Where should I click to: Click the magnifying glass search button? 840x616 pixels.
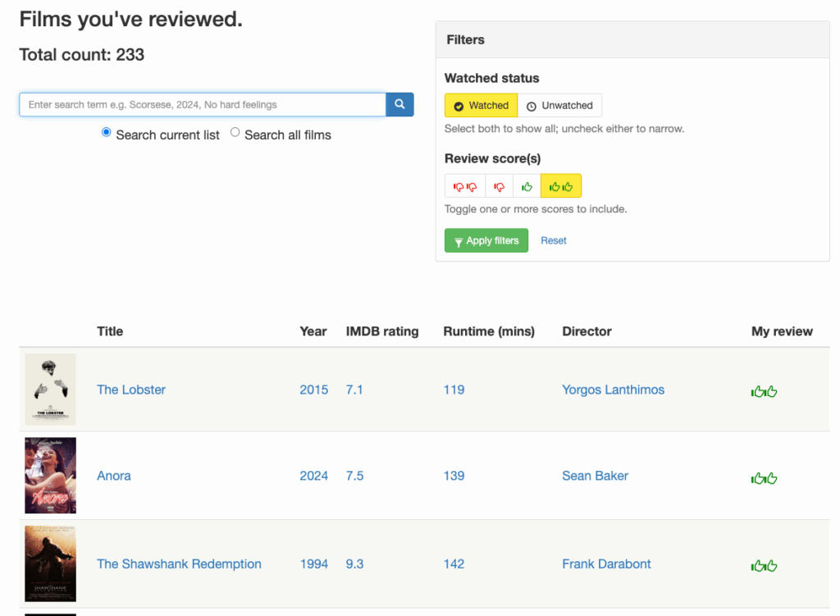[x=399, y=104]
